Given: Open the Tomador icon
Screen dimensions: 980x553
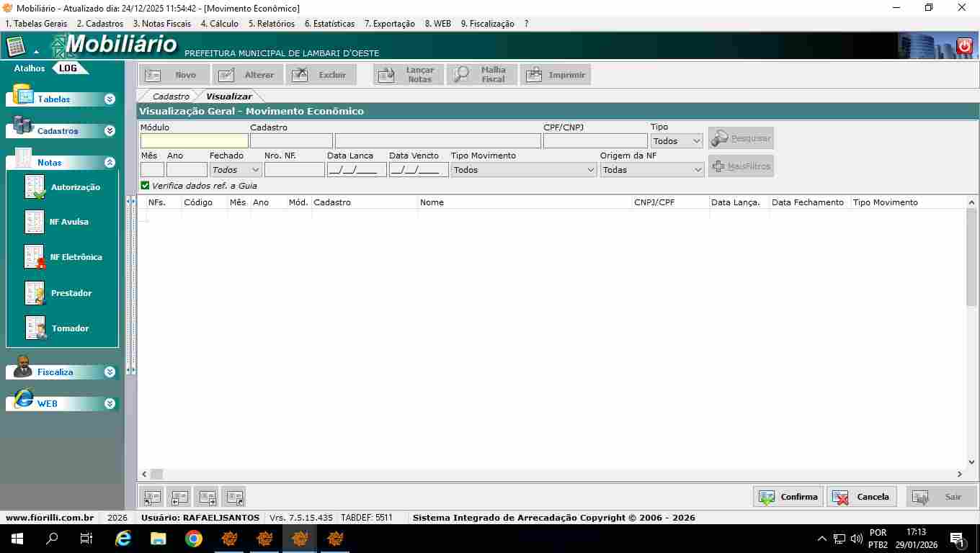Looking at the screenshot, I should click(x=35, y=328).
